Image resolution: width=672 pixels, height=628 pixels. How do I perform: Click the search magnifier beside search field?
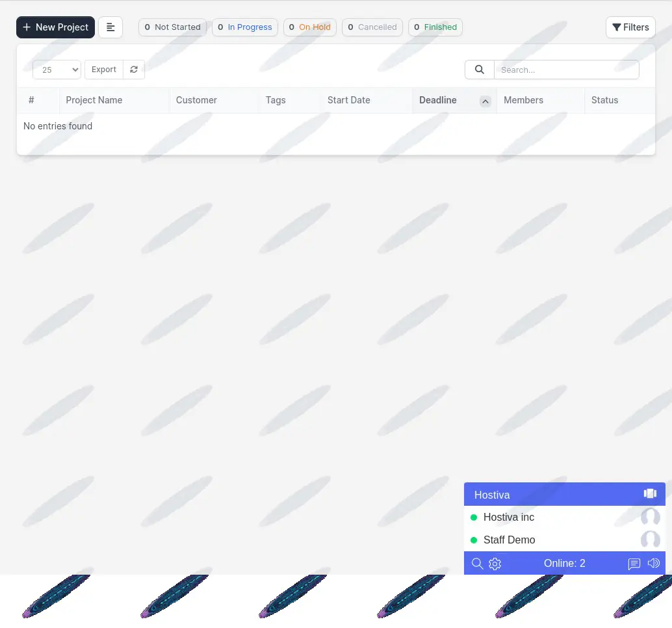(480, 70)
